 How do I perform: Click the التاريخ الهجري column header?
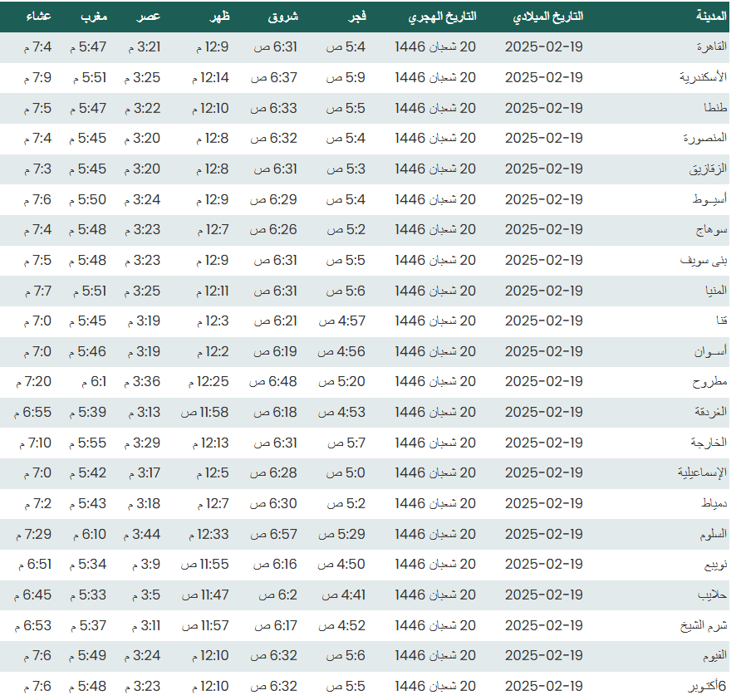pyautogui.click(x=442, y=17)
